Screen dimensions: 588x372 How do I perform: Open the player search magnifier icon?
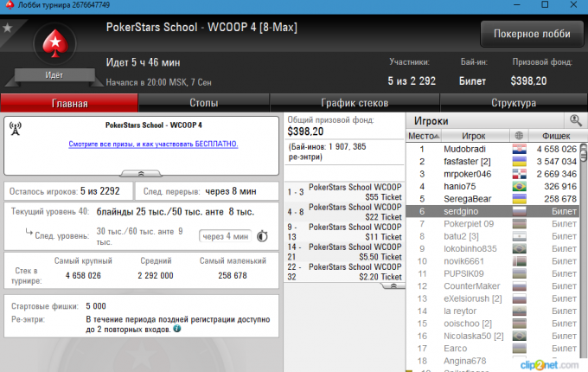tap(576, 121)
